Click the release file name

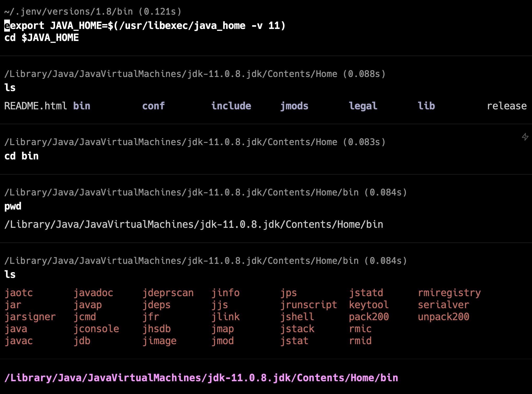(507, 106)
